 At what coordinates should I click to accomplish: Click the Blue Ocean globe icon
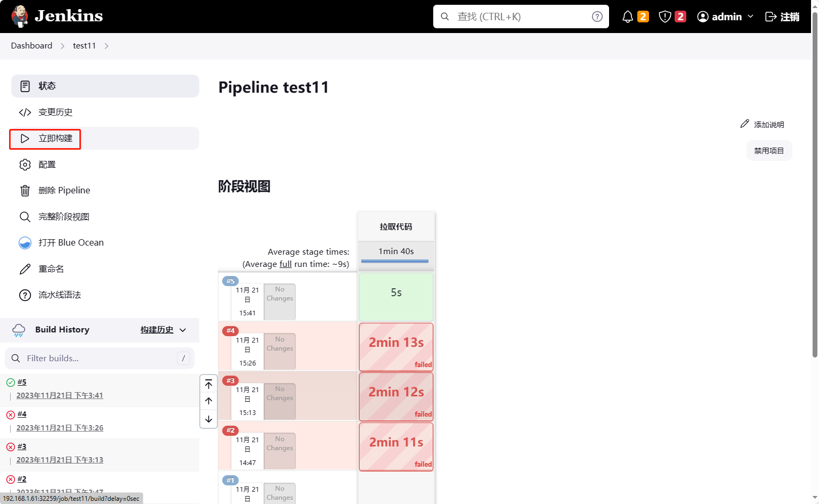click(25, 243)
